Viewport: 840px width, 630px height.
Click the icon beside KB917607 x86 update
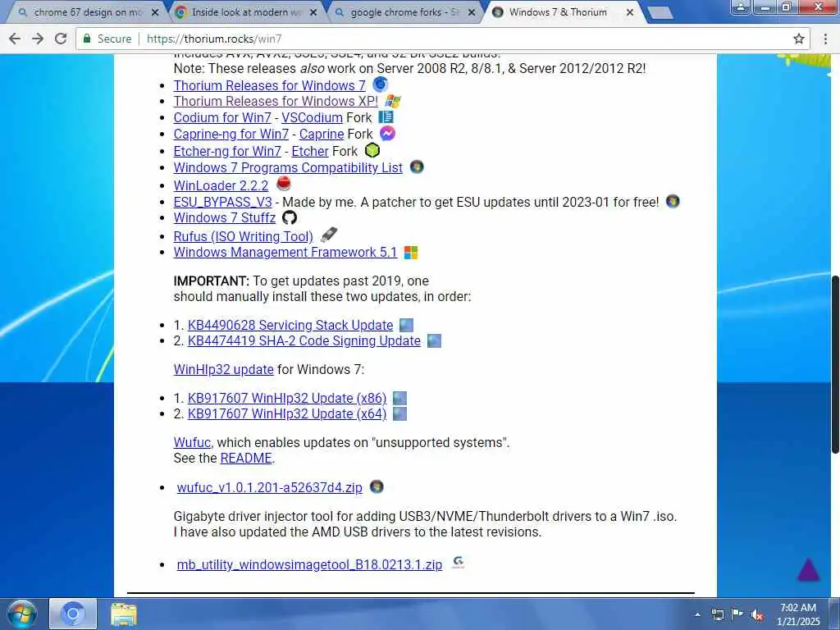[400, 398]
